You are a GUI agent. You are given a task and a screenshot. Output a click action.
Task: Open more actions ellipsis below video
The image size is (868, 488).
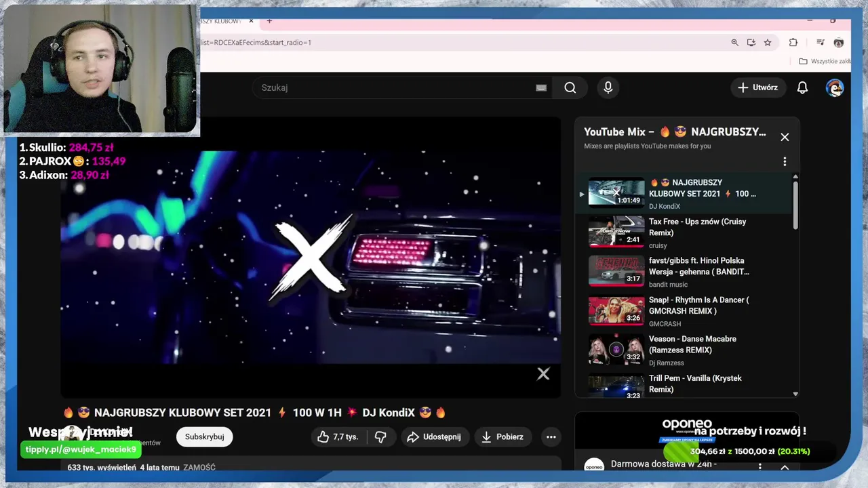point(551,437)
